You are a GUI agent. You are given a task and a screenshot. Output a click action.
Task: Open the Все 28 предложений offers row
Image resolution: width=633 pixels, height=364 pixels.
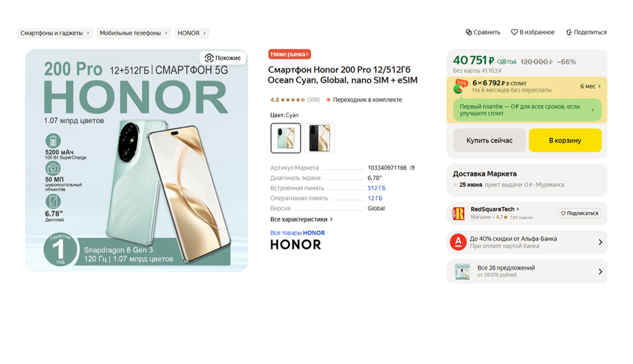(527, 272)
